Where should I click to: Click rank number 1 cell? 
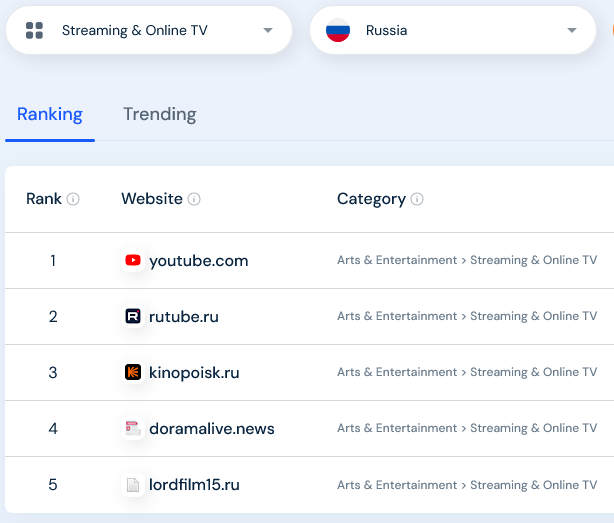pos(53,261)
